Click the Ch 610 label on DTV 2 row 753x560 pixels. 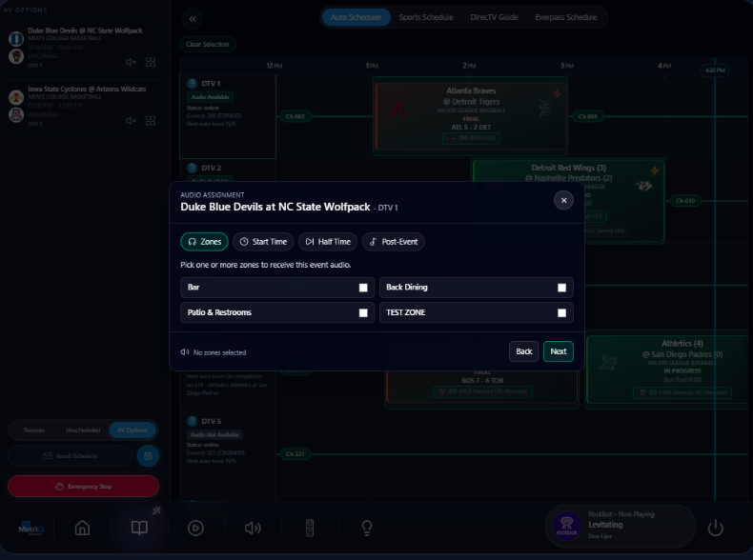684,201
